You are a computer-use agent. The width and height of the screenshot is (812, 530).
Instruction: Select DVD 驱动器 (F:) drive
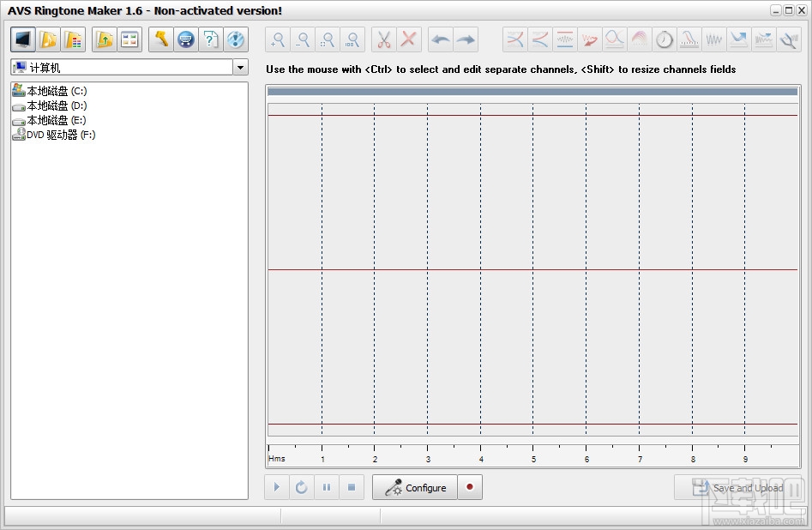54,134
